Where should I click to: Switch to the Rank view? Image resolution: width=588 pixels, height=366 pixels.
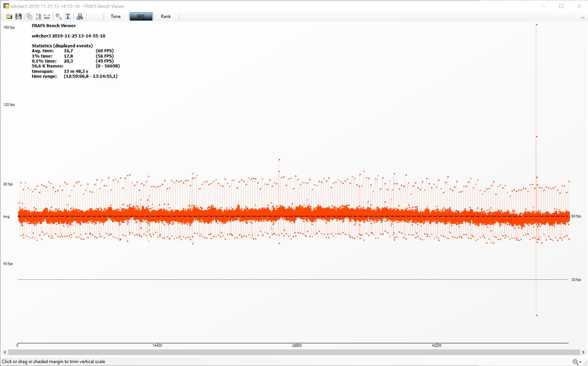pos(166,17)
